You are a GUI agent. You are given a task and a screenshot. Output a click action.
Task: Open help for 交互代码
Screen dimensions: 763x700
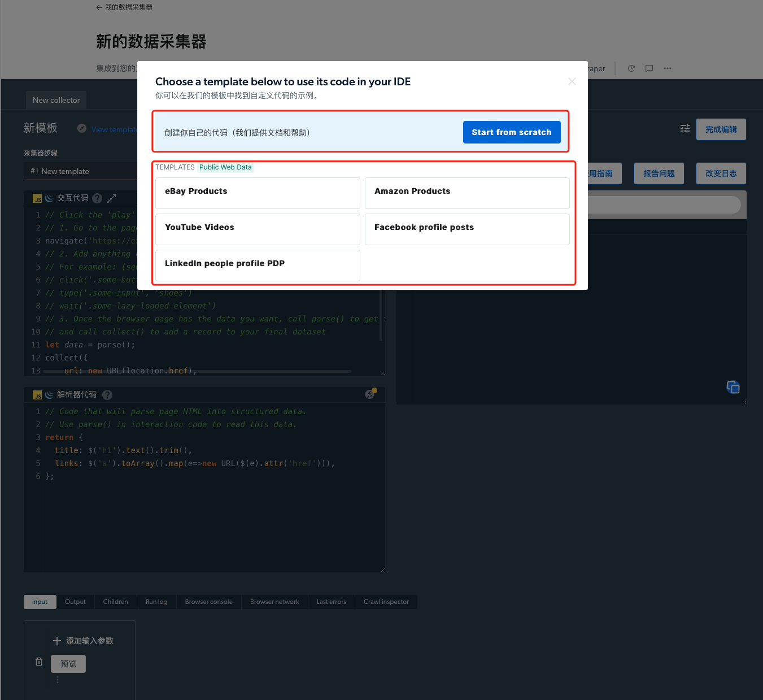(x=97, y=198)
